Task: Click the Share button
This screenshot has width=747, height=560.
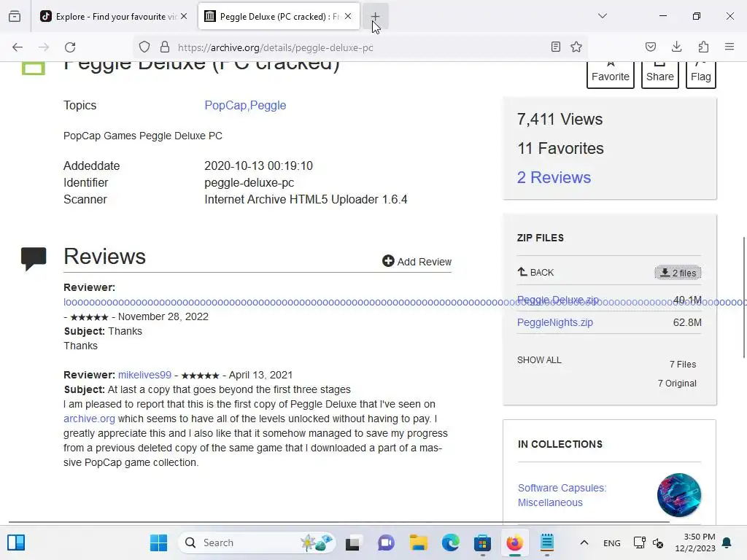Action: pos(659,75)
